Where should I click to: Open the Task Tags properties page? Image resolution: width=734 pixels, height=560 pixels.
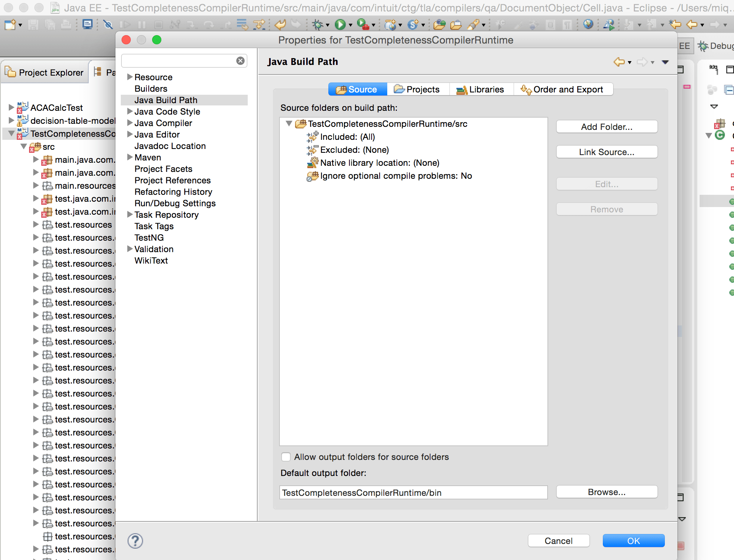click(154, 226)
